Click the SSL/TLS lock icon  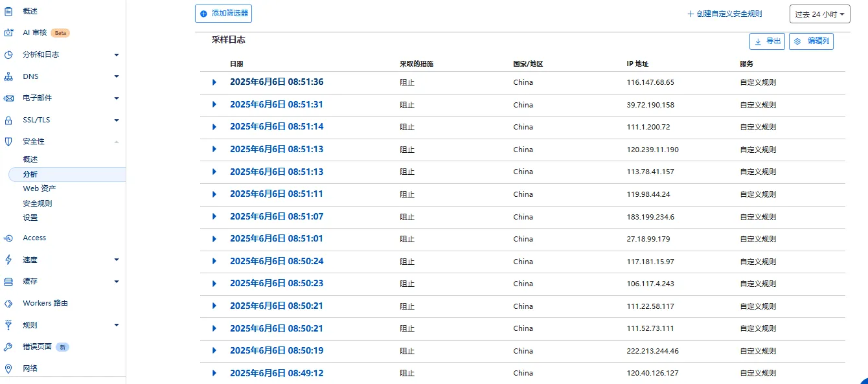[x=8, y=120]
